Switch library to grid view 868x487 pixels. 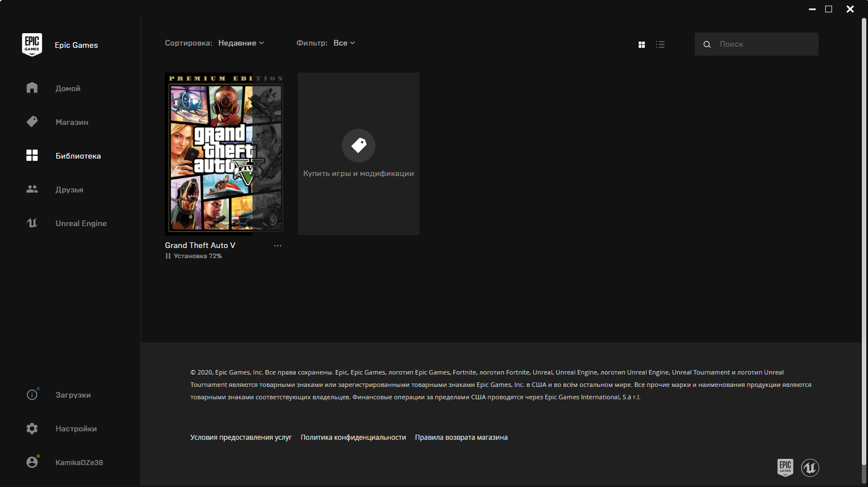pyautogui.click(x=641, y=44)
